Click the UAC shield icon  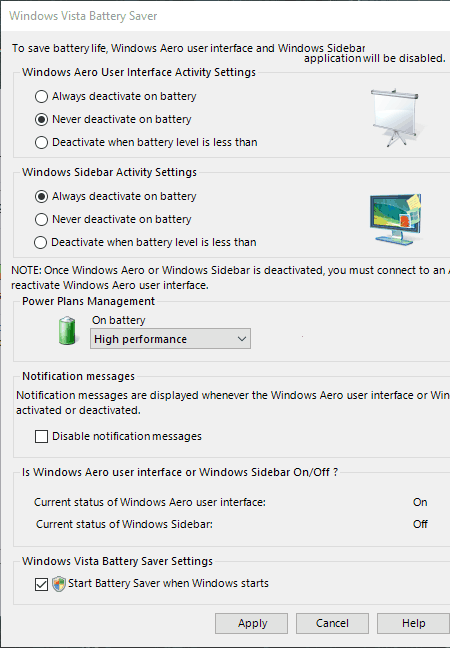point(59,584)
